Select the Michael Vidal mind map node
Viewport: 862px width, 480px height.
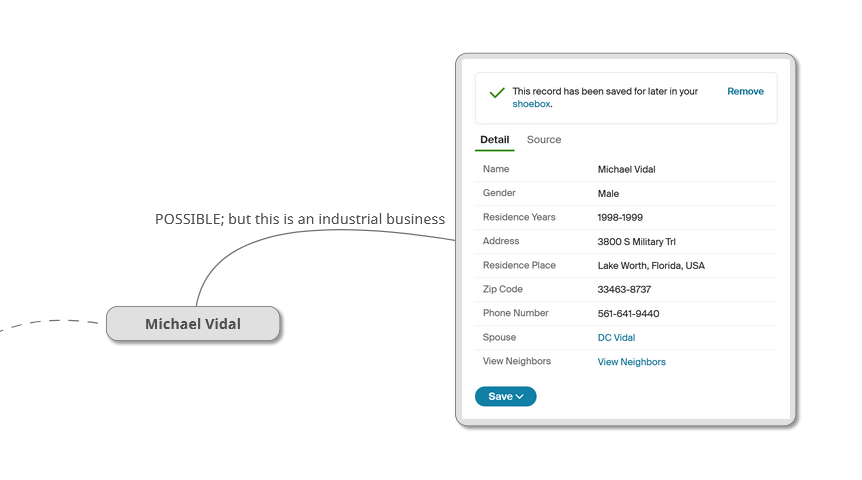pos(193,324)
